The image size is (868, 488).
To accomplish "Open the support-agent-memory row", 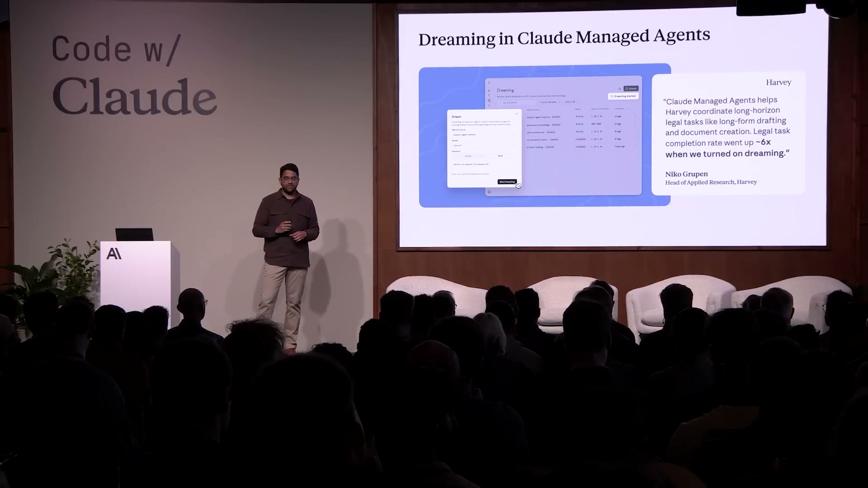I will (x=580, y=117).
